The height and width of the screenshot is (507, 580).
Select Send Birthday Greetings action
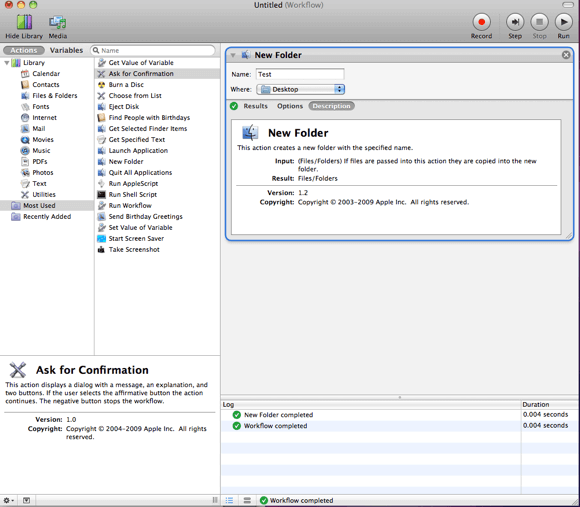pyautogui.click(x=145, y=217)
